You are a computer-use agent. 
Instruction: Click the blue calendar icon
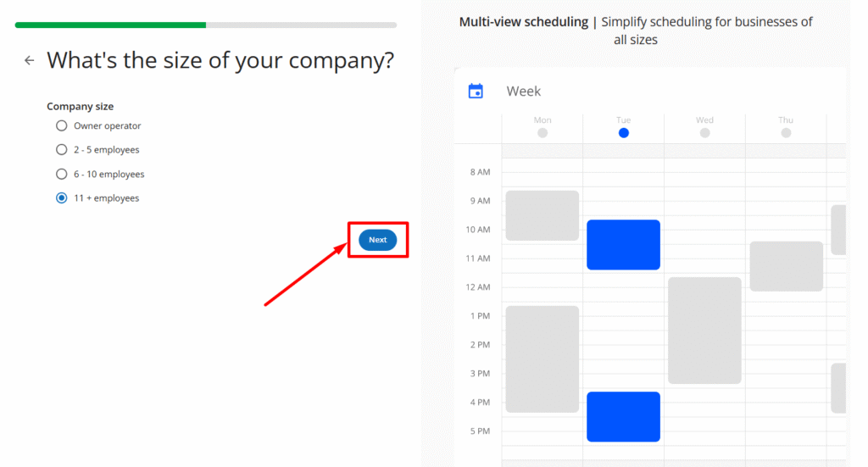coord(476,91)
